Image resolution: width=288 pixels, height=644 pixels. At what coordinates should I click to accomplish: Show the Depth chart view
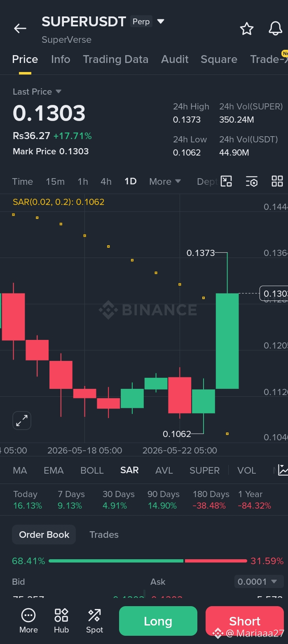coord(207,181)
